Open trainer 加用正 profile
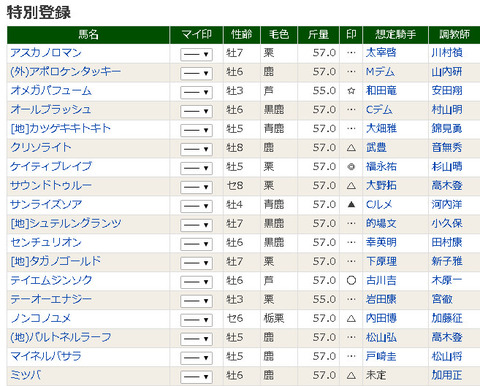The width and height of the screenshot is (480, 386). (x=447, y=376)
